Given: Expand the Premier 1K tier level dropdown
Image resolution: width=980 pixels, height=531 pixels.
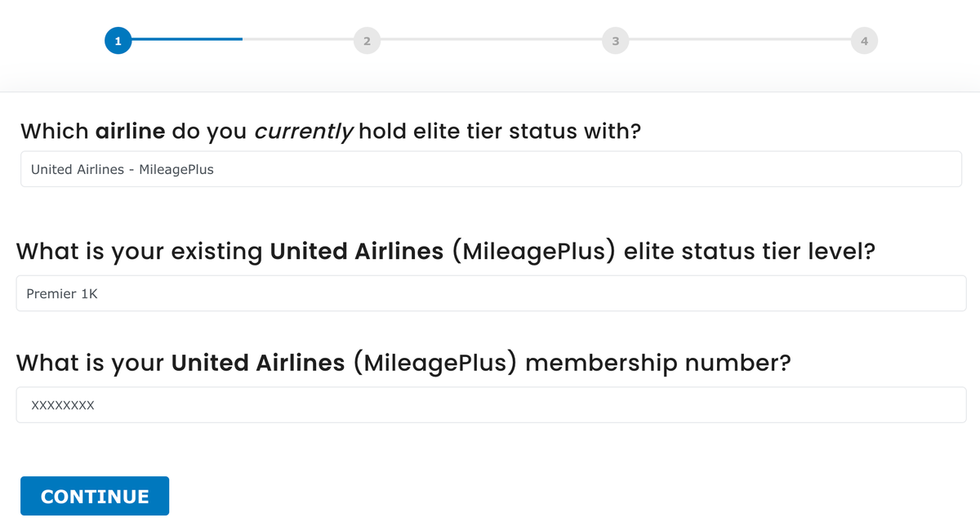Looking at the screenshot, I should (x=491, y=293).
